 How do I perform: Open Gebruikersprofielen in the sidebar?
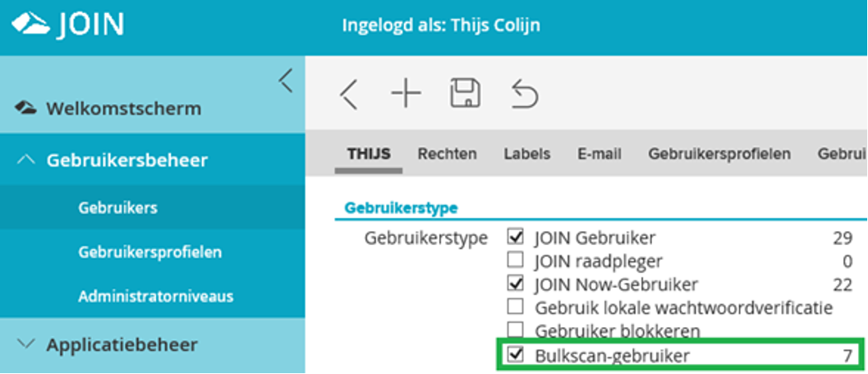tap(149, 252)
